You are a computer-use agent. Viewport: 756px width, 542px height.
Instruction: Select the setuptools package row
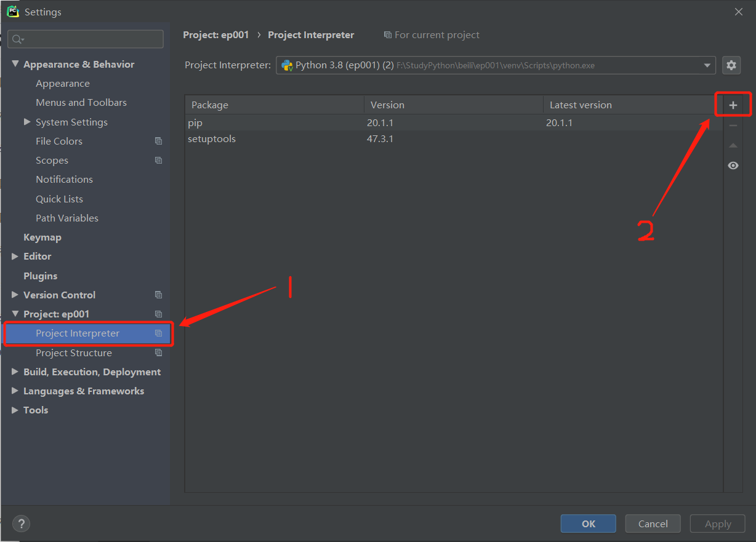pyautogui.click(x=454, y=138)
